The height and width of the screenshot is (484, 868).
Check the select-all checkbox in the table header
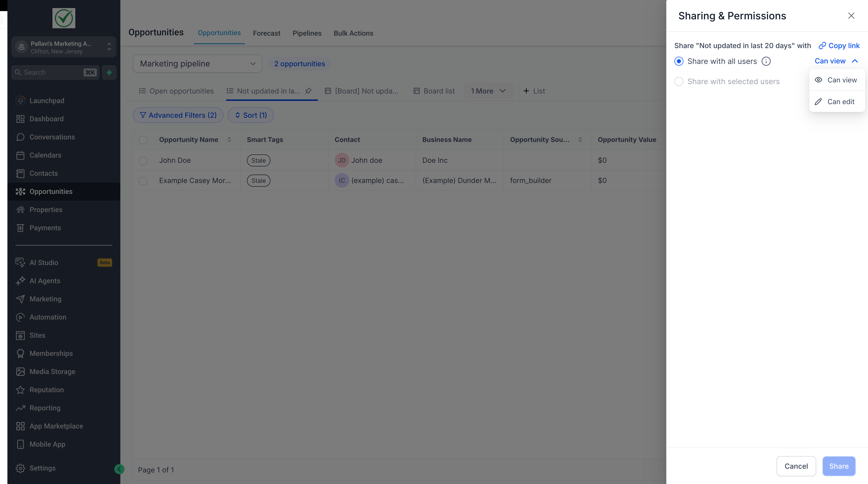pos(143,140)
